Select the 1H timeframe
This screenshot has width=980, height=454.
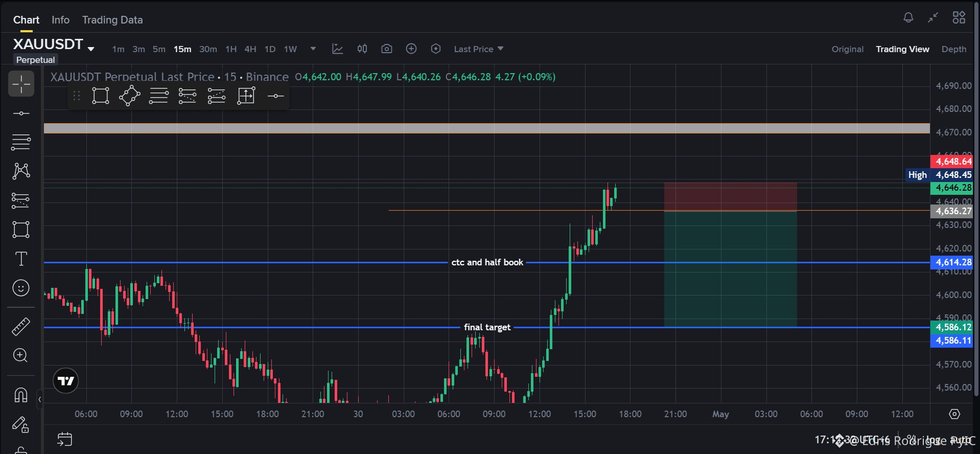(231, 49)
